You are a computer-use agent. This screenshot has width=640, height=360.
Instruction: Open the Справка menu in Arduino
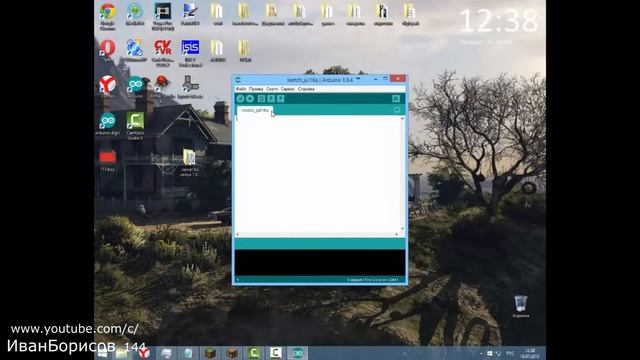[306, 89]
